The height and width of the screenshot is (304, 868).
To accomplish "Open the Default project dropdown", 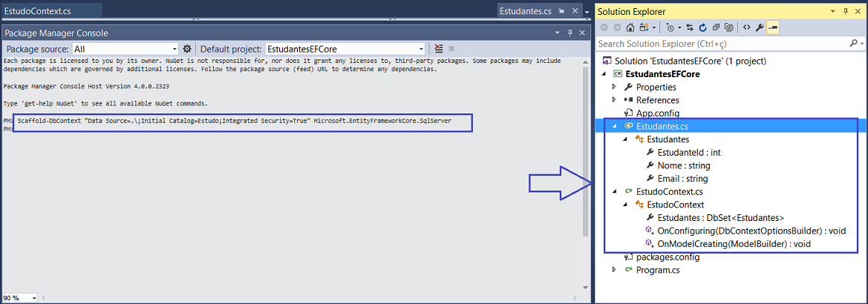I will click(x=421, y=49).
